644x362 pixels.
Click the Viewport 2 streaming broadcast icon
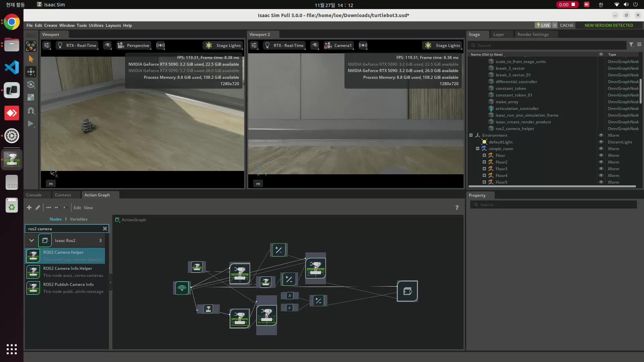[x=363, y=45]
